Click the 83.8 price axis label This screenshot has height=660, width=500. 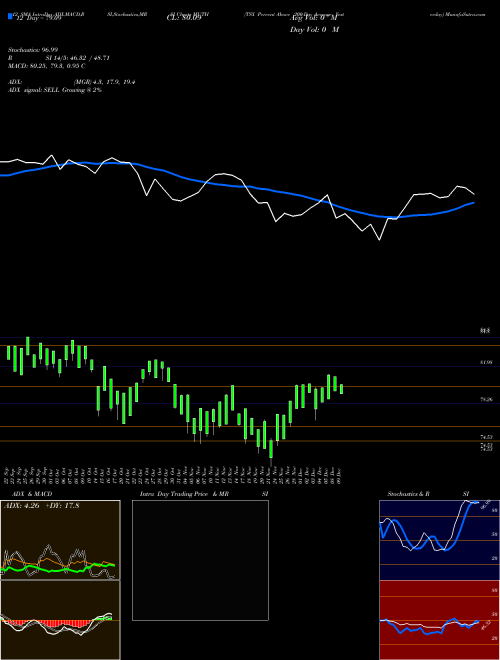click(x=485, y=331)
